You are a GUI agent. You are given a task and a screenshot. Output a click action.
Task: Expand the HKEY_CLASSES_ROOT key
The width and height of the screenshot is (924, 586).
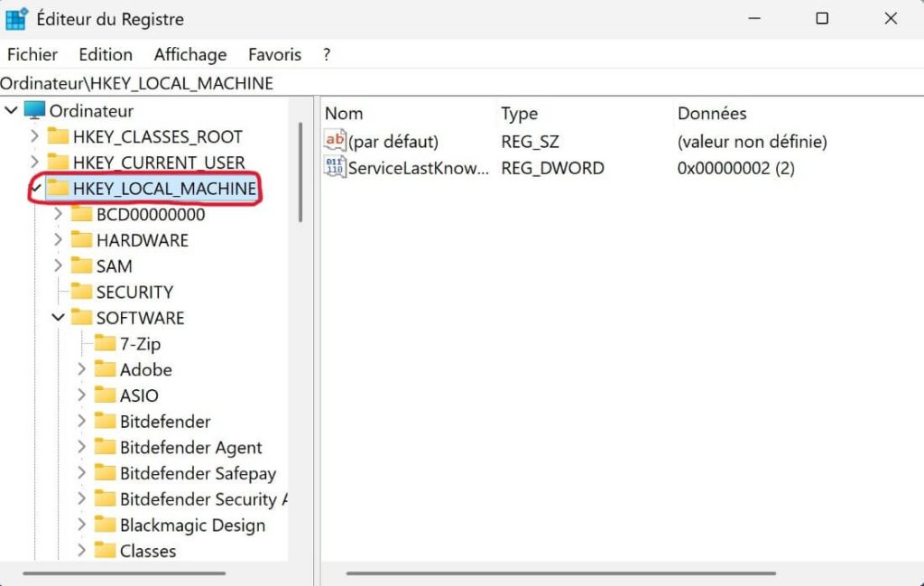[x=34, y=137]
